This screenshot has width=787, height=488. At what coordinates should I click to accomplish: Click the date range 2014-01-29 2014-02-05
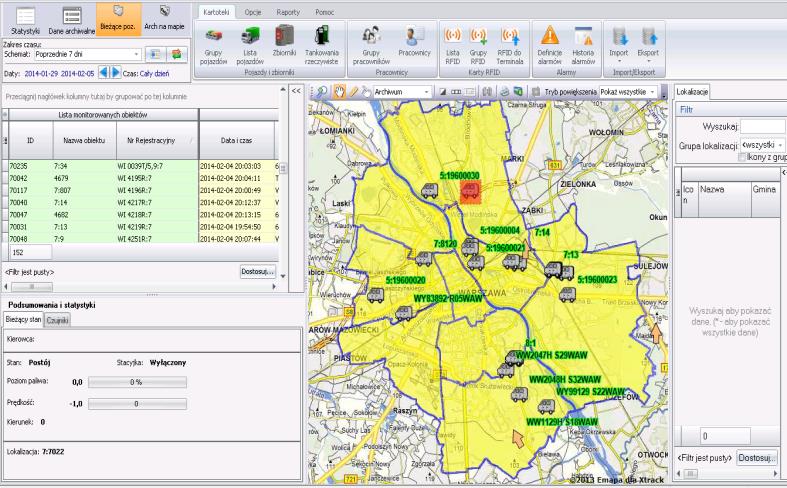59,73
